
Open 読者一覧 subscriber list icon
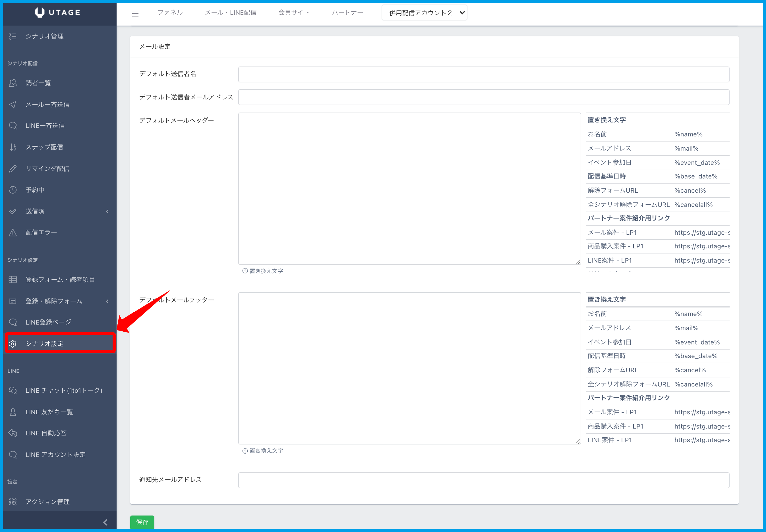13,83
